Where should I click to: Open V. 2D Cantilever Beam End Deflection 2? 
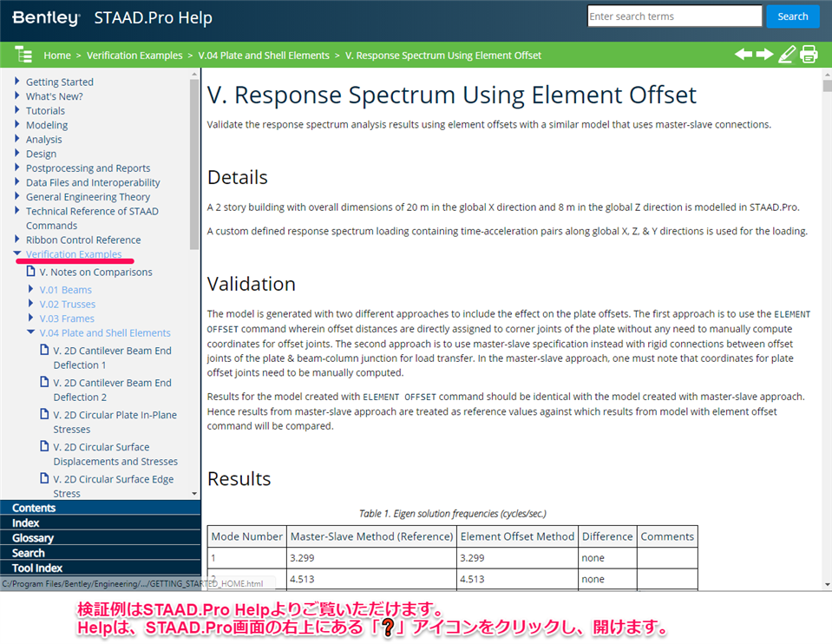[x=112, y=390]
